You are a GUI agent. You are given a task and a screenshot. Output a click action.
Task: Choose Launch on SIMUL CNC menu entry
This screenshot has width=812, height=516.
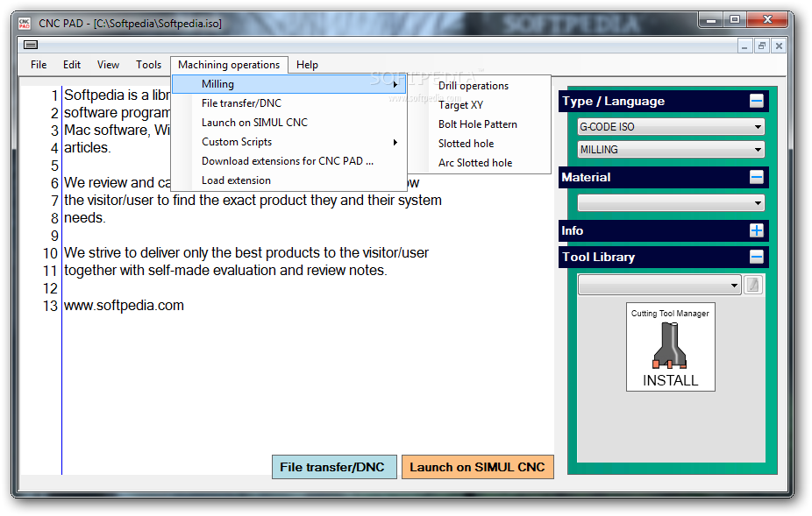289,123
